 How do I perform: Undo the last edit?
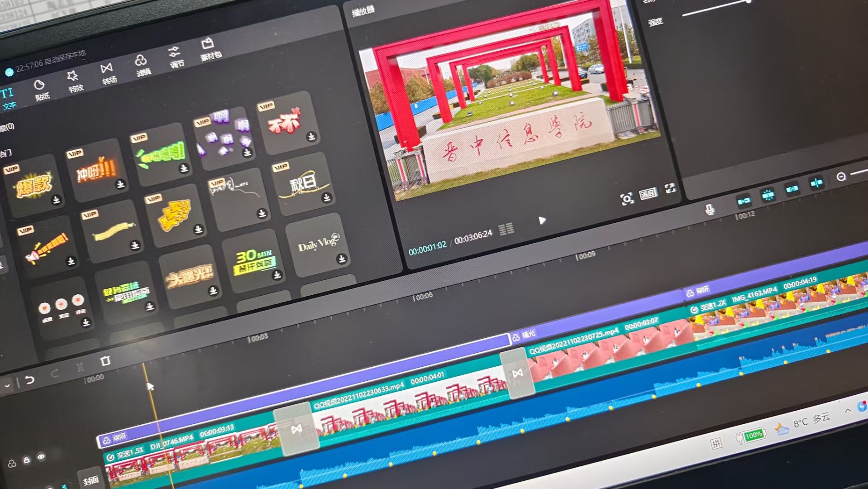tap(29, 379)
